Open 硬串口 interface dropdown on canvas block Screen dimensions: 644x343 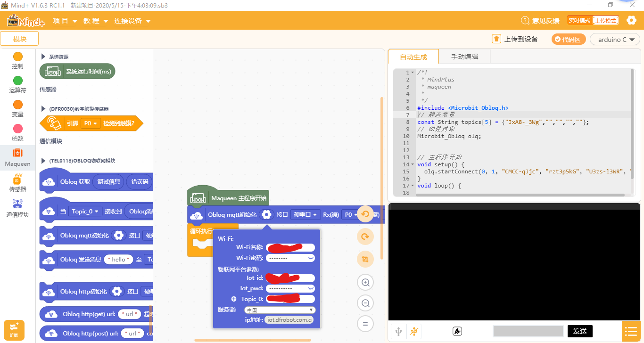click(x=305, y=214)
